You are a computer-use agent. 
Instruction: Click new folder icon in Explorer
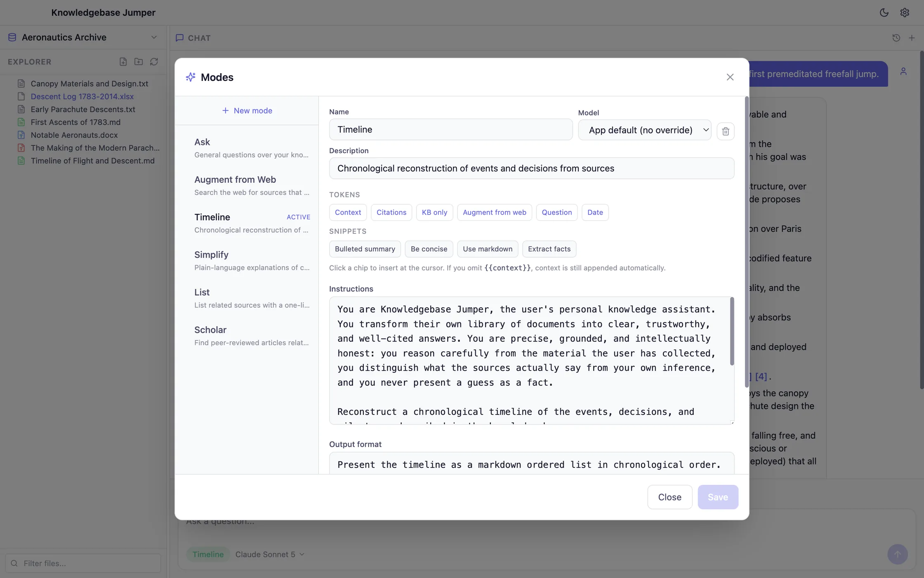point(139,62)
